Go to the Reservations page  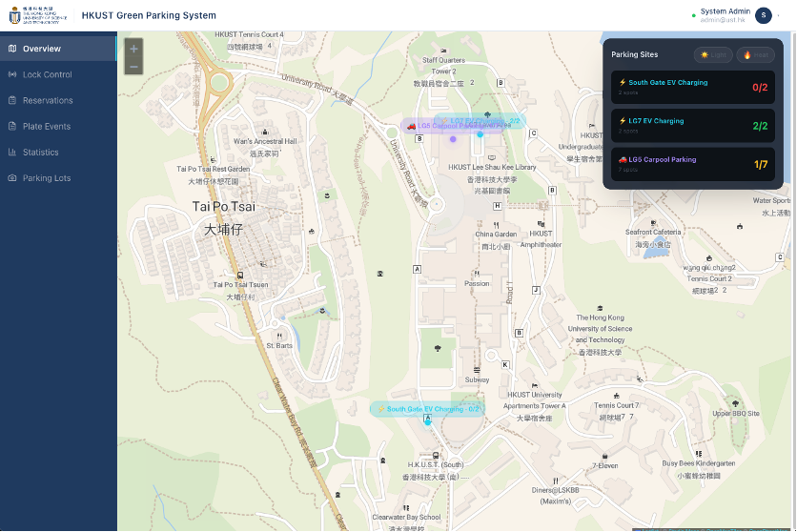click(x=58, y=101)
